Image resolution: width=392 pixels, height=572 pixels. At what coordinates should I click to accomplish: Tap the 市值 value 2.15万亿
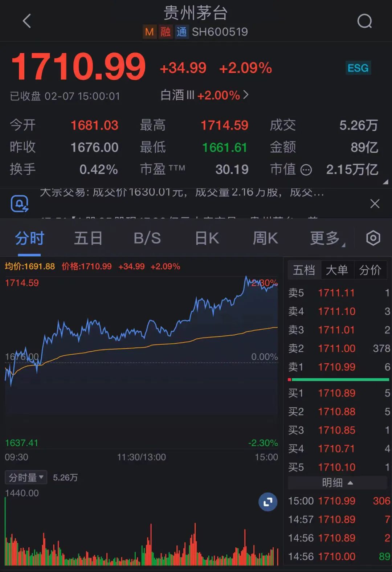point(352,169)
